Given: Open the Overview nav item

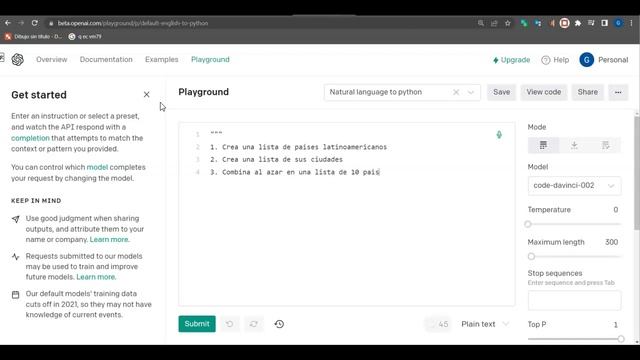Looking at the screenshot, I should tap(51, 60).
